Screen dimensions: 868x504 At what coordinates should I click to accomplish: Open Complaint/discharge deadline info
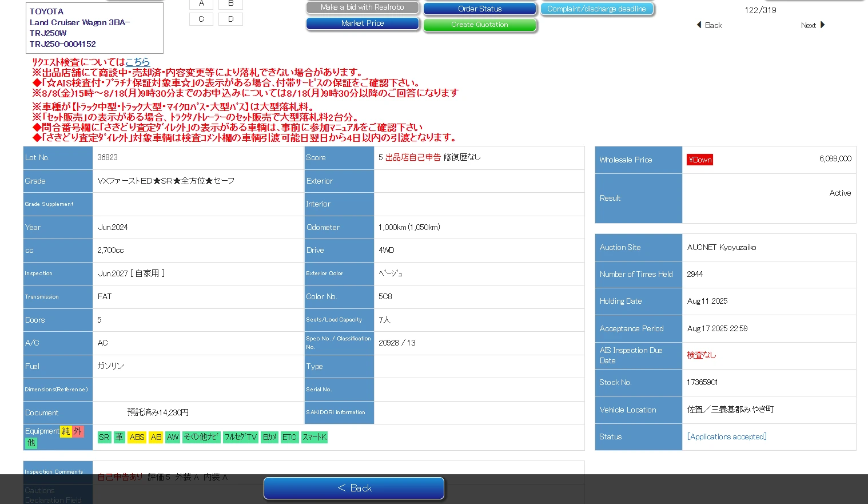pyautogui.click(x=596, y=9)
